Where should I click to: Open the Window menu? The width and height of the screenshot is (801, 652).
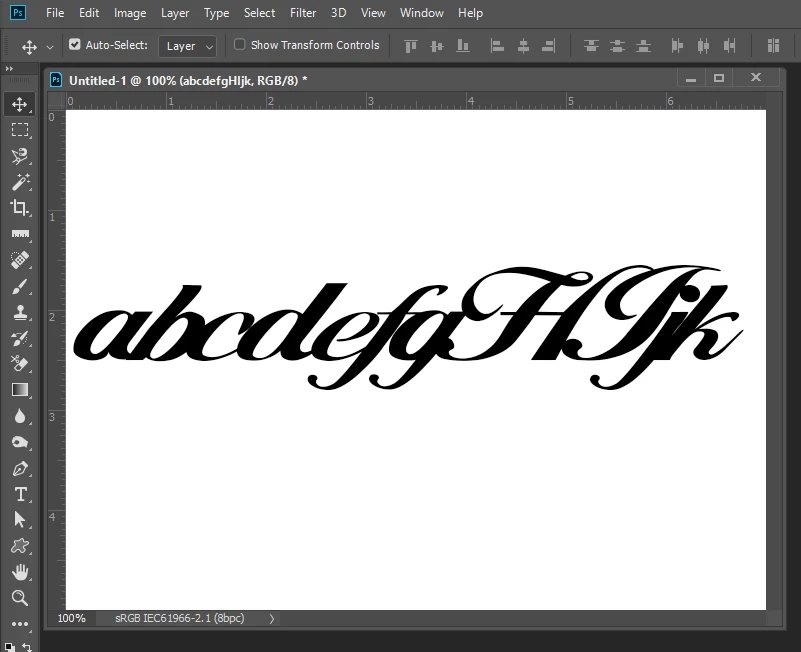pos(421,13)
